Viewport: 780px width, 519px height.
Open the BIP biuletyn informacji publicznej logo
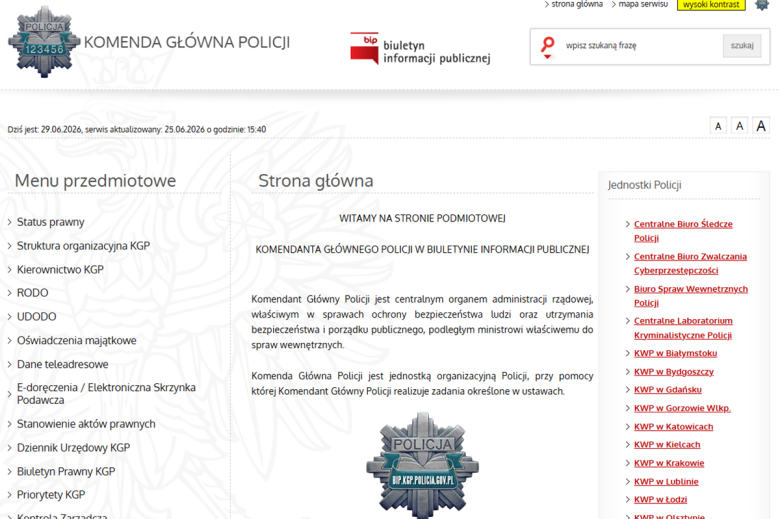pyautogui.click(x=420, y=49)
